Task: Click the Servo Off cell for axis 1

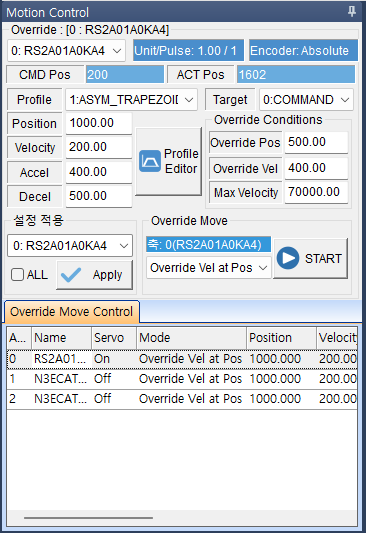Action: pyautogui.click(x=114, y=379)
